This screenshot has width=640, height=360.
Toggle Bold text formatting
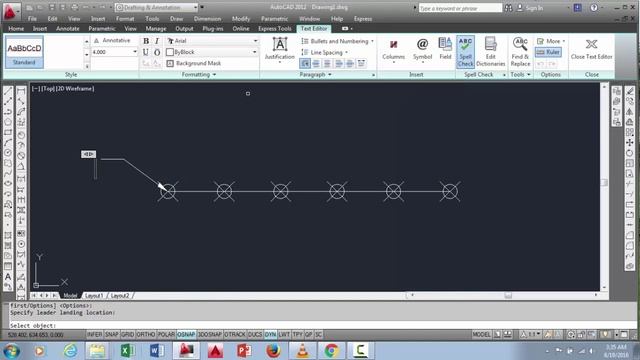146,41
